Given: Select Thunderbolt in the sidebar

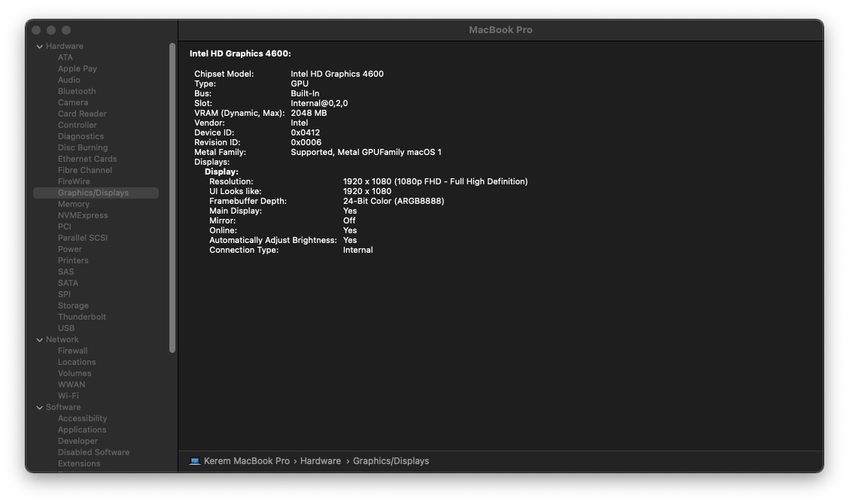Looking at the screenshot, I should click(82, 317).
